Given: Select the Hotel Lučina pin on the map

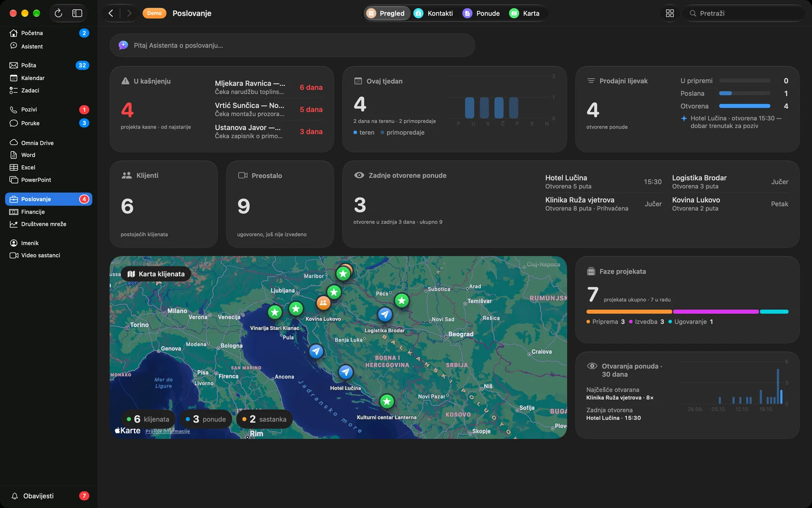Looking at the screenshot, I should click(x=346, y=372).
